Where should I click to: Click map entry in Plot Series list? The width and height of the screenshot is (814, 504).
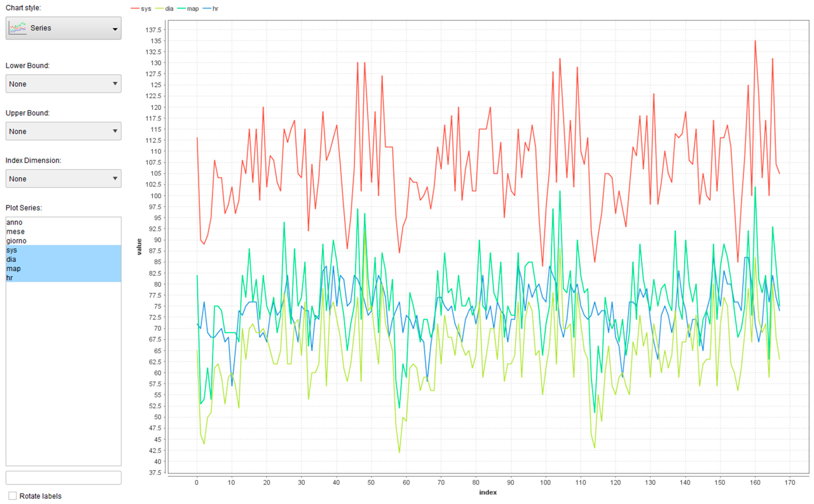(13, 269)
